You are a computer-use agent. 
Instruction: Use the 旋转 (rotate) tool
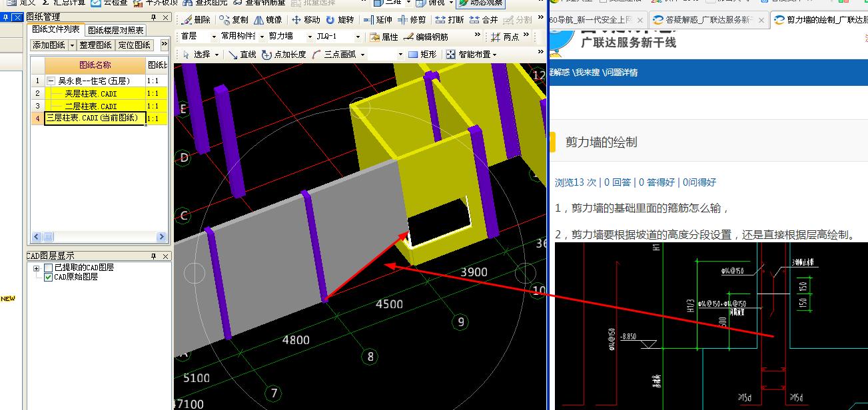340,20
